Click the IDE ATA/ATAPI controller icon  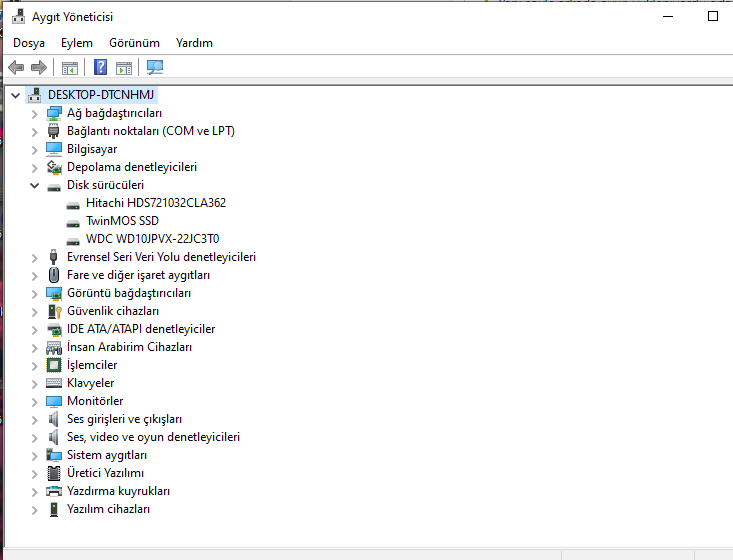coord(54,329)
